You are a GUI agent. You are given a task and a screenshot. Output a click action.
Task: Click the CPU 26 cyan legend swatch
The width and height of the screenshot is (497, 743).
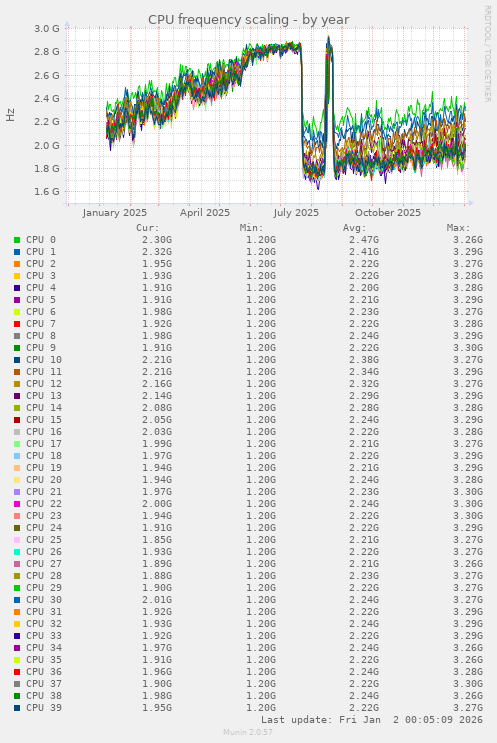click(x=17, y=552)
